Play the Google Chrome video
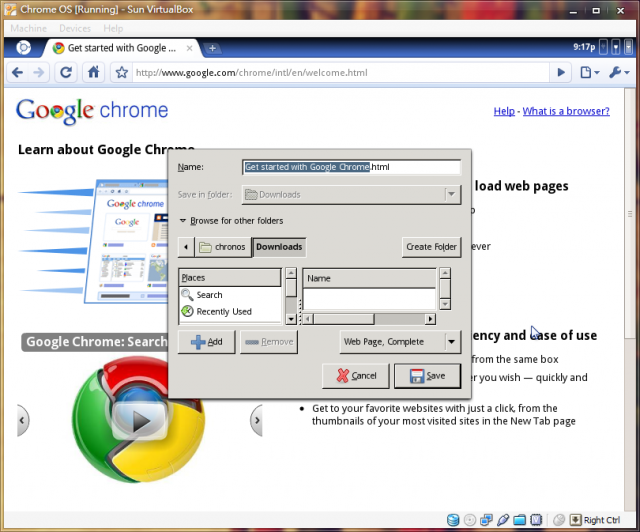Image resolution: width=640 pixels, height=532 pixels. tap(139, 420)
